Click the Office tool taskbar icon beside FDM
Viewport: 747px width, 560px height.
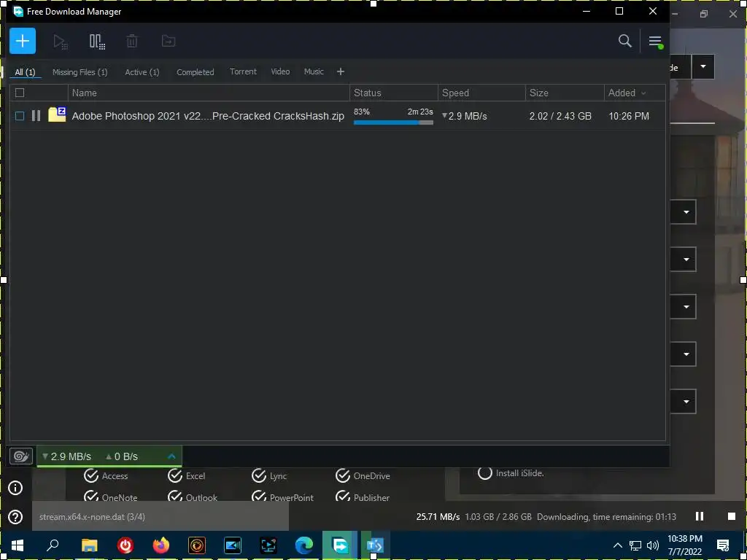coord(375,545)
